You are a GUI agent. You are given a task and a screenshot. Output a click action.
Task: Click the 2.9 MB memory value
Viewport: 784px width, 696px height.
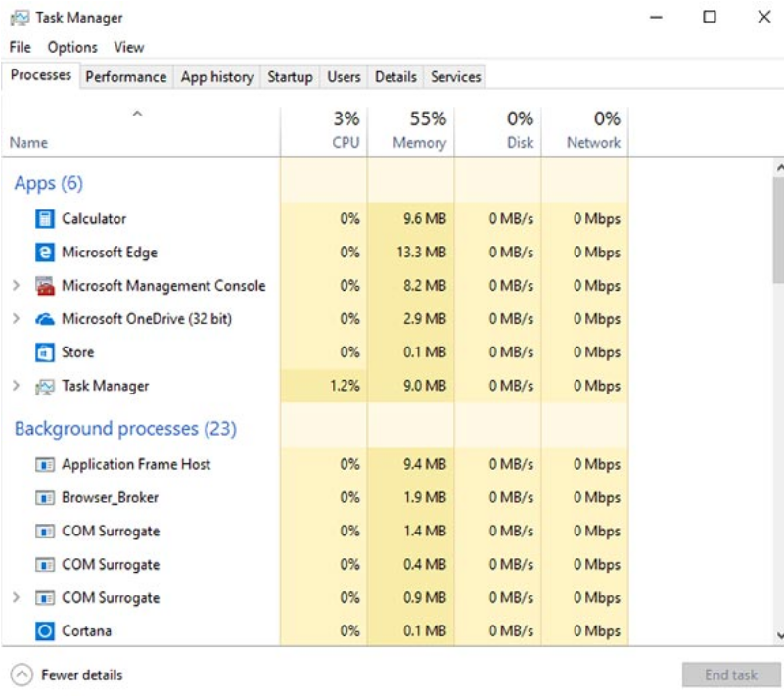(x=425, y=319)
